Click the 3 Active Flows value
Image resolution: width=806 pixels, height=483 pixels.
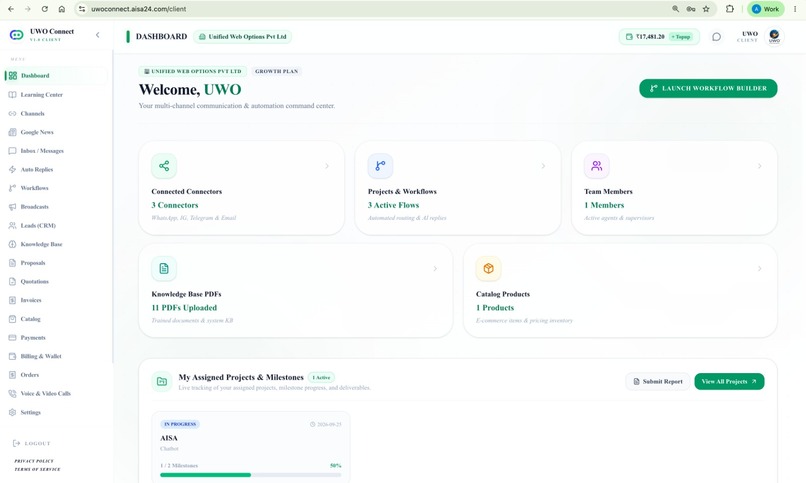pyautogui.click(x=393, y=205)
